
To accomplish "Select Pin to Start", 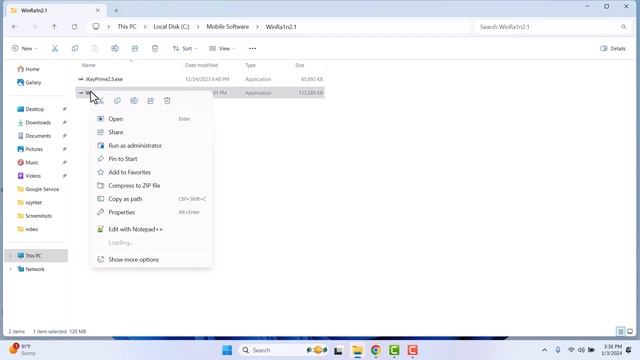I will click(x=151, y=159).
